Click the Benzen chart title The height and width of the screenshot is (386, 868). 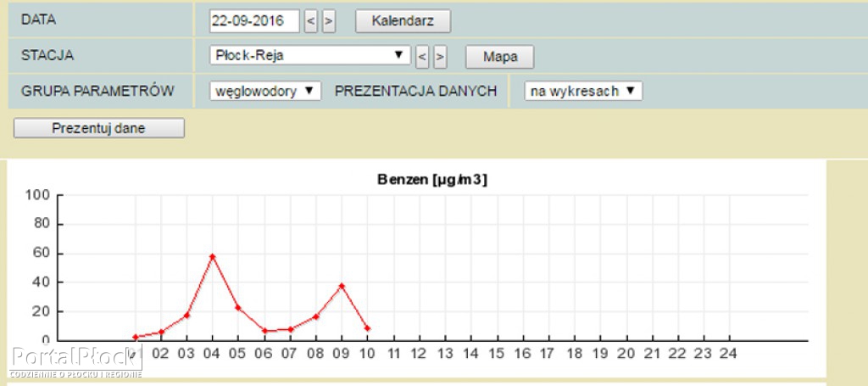tap(432, 180)
